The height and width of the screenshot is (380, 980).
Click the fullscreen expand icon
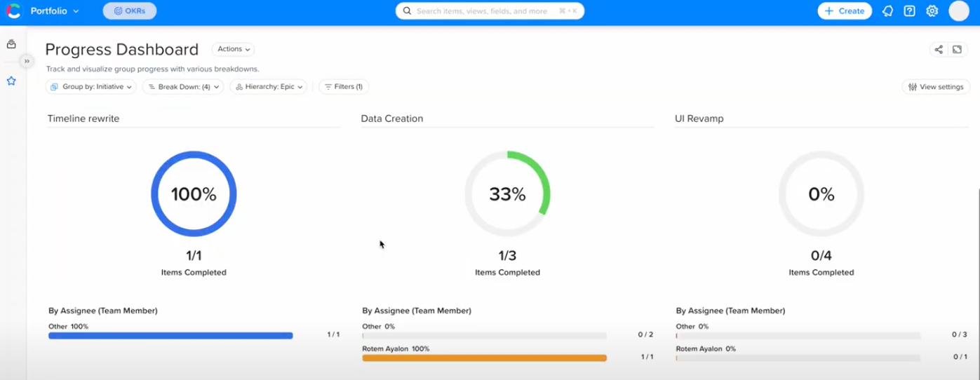pos(957,49)
